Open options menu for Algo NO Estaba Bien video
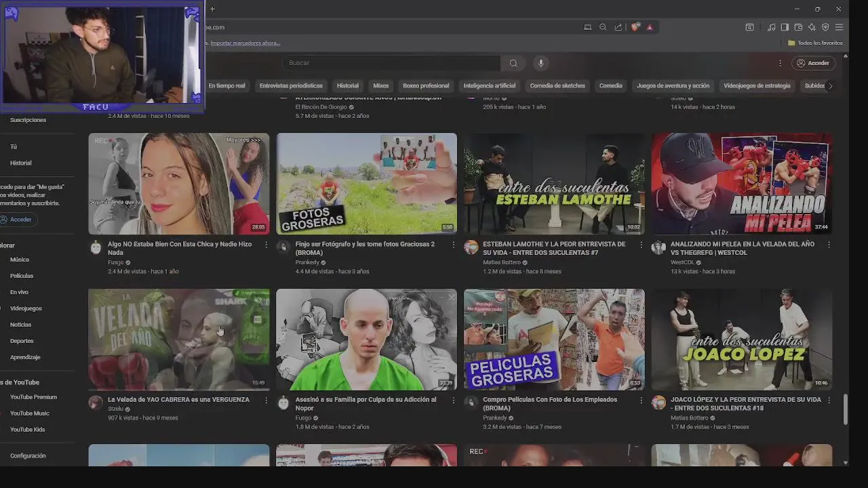The image size is (868, 488). click(266, 245)
